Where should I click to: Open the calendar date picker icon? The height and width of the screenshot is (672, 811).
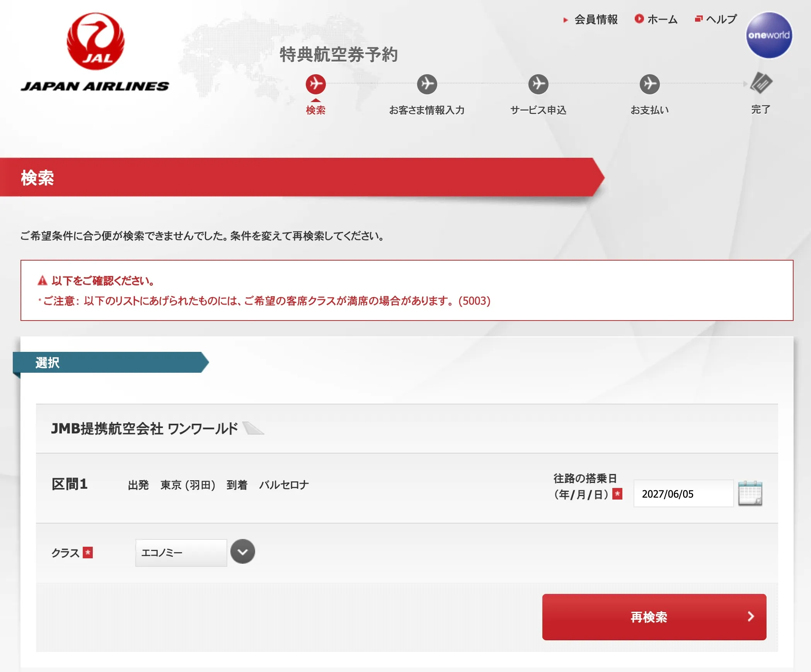[x=750, y=493]
